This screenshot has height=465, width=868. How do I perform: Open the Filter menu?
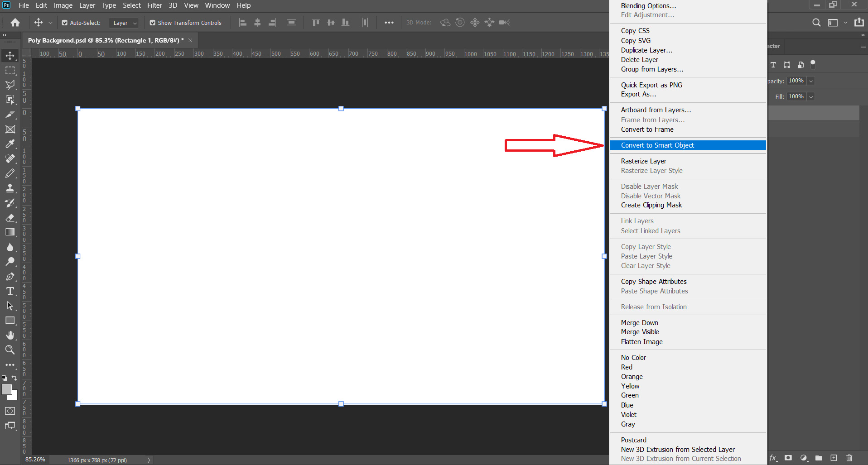[154, 5]
